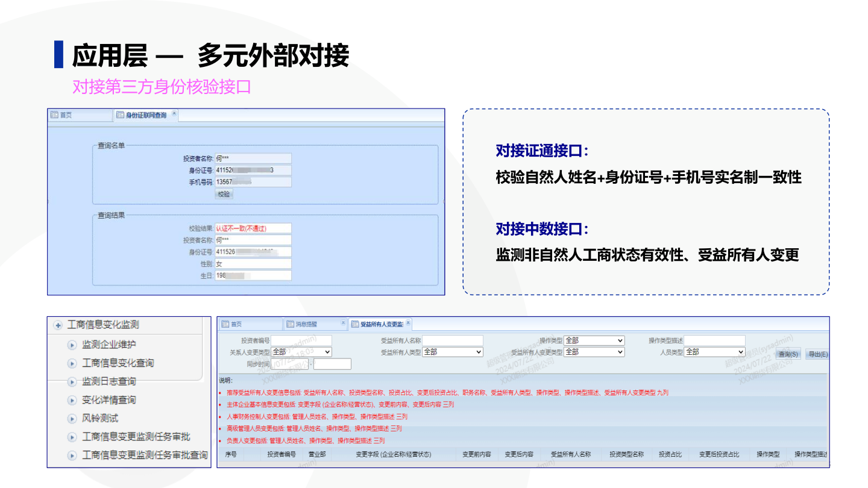Click 身份证号 field under 查询结果
Viewport: 868px width, 488px height.
pyautogui.click(x=253, y=252)
